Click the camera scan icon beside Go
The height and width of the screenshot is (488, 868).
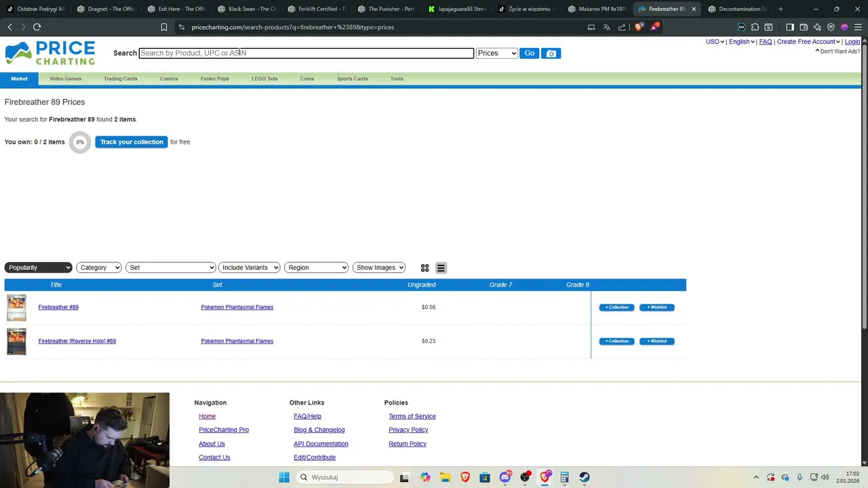pyautogui.click(x=551, y=53)
